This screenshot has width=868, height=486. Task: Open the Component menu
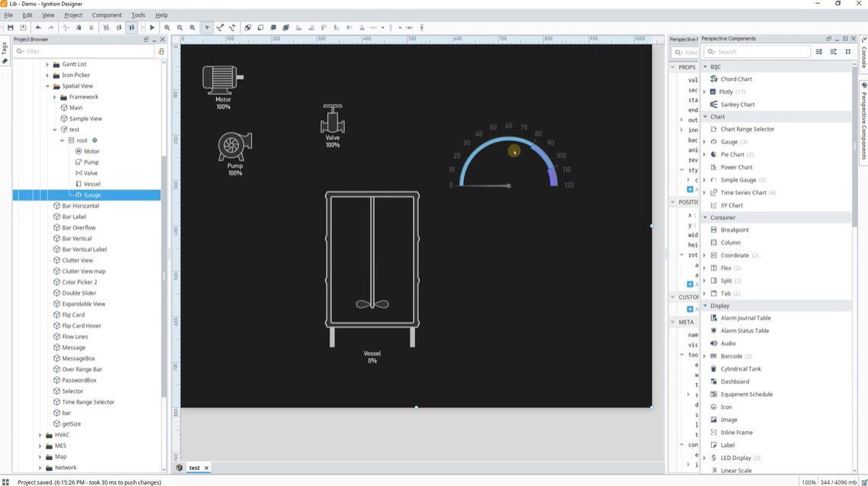click(x=107, y=15)
